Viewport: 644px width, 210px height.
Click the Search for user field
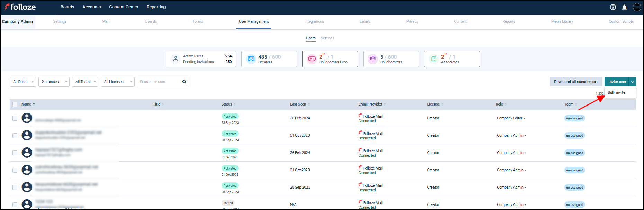(x=159, y=82)
